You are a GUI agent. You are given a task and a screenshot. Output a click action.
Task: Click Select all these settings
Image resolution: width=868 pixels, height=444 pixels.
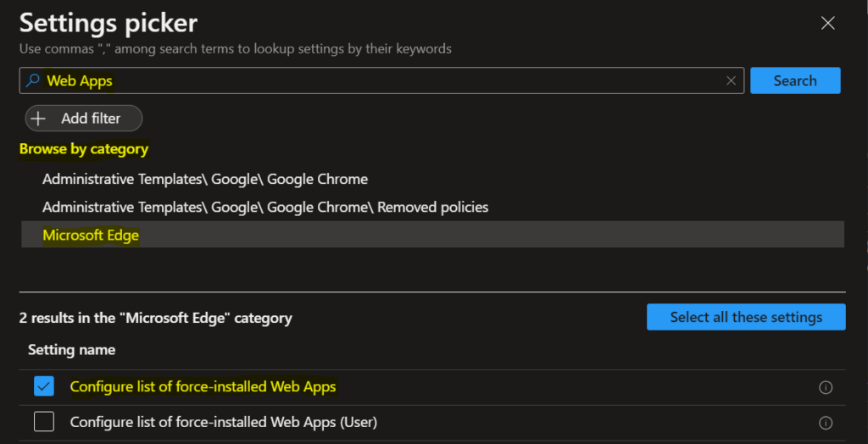tap(746, 317)
